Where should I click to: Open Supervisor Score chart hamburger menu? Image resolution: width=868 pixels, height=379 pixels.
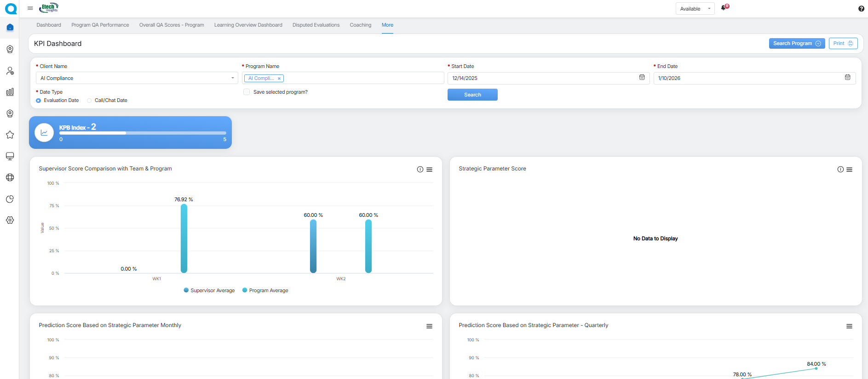click(x=429, y=170)
